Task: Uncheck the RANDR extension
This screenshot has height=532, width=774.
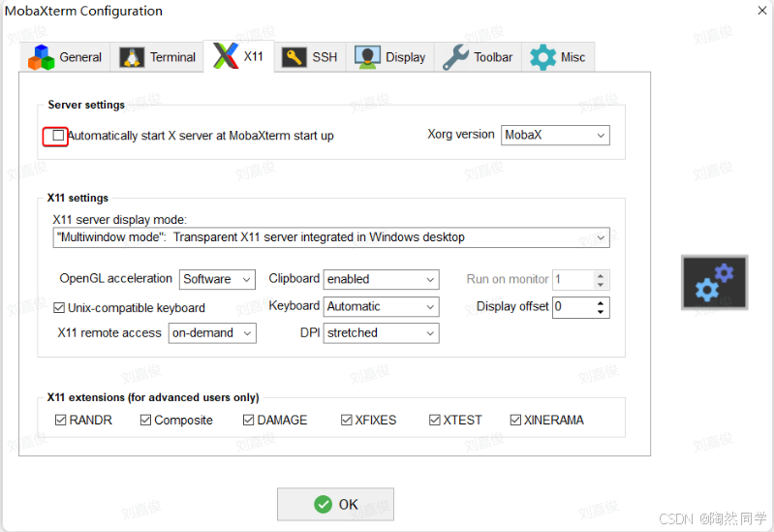Action: click(x=61, y=420)
